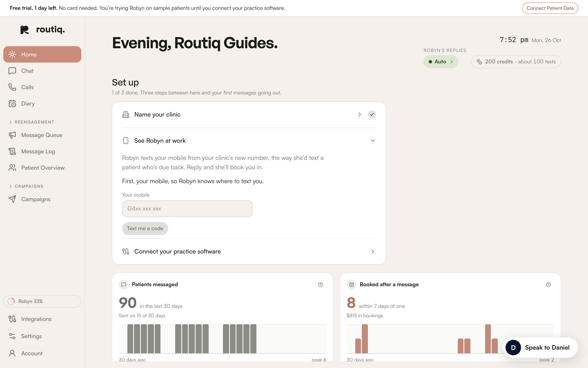Screen dimensions: 588x368
Task: Open the Diary page
Action: tap(42, 103)
